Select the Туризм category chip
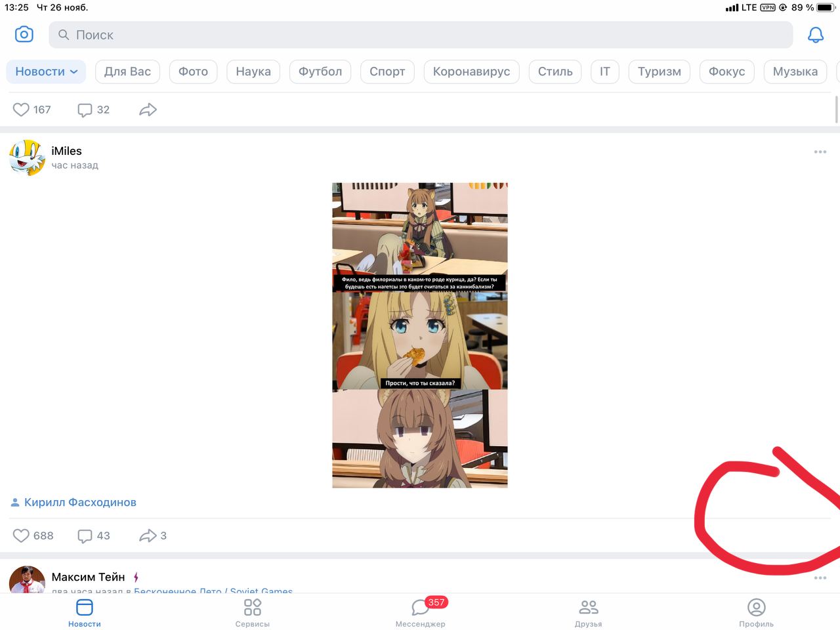 660,72
